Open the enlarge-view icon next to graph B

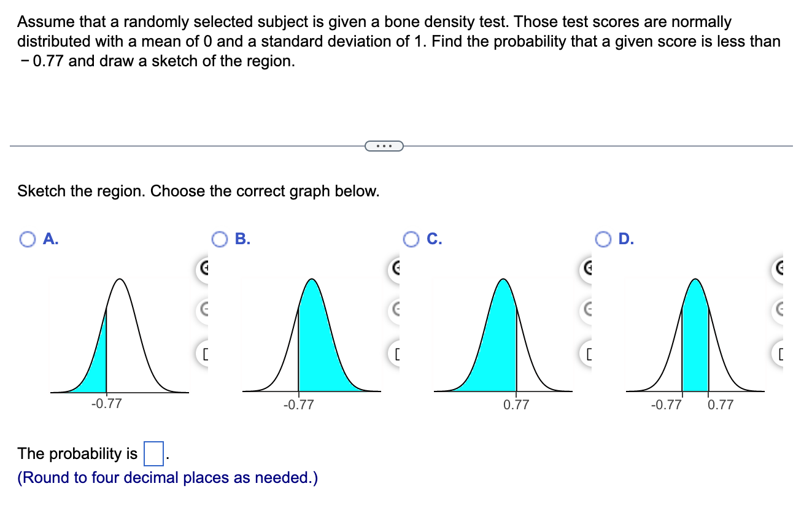(x=398, y=353)
